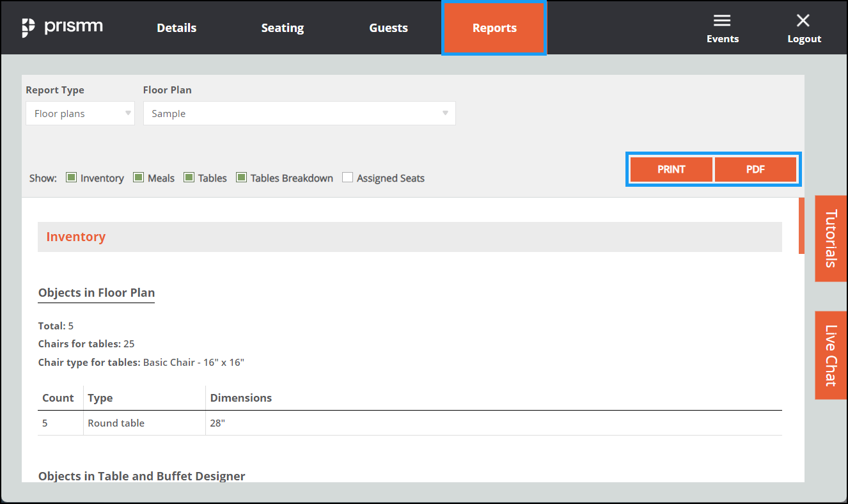Expand the Floor Plan dropdown labeled Sample
The width and height of the screenshot is (848, 504).
click(x=299, y=113)
